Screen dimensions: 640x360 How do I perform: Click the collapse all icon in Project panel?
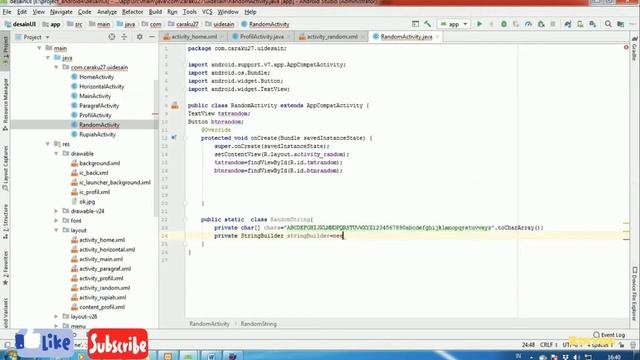pyautogui.click(x=124, y=37)
